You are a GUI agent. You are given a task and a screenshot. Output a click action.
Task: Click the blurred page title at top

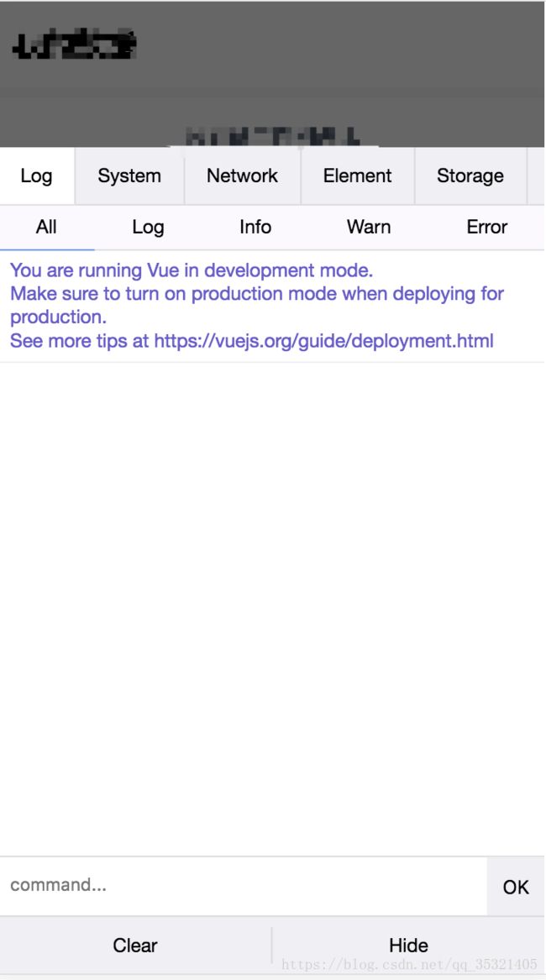tap(75, 45)
